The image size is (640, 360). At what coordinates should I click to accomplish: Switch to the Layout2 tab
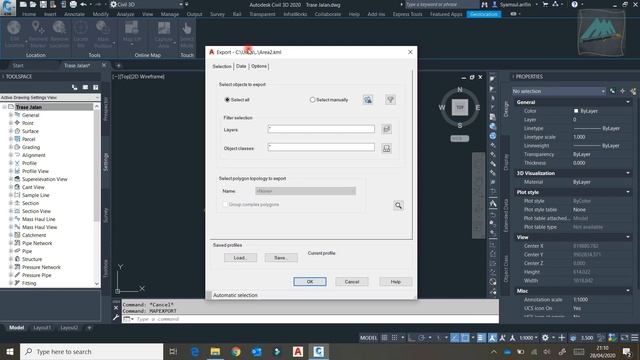(69, 327)
